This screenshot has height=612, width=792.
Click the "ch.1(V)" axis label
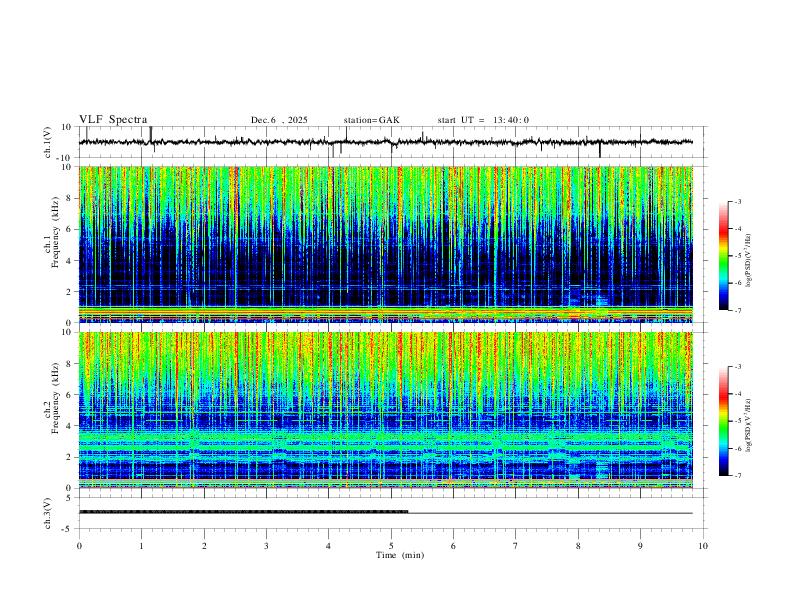(48, 142)
